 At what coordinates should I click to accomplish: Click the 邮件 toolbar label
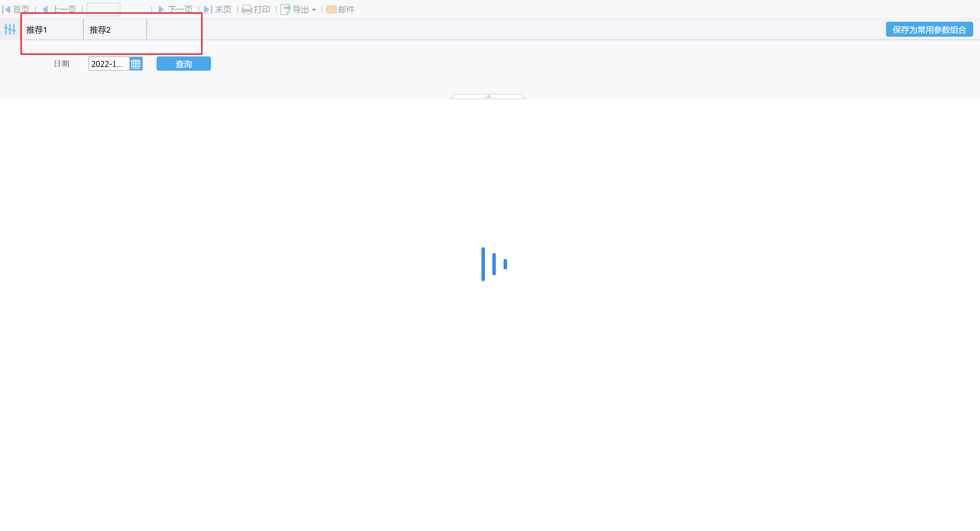[x=346, y=10]
